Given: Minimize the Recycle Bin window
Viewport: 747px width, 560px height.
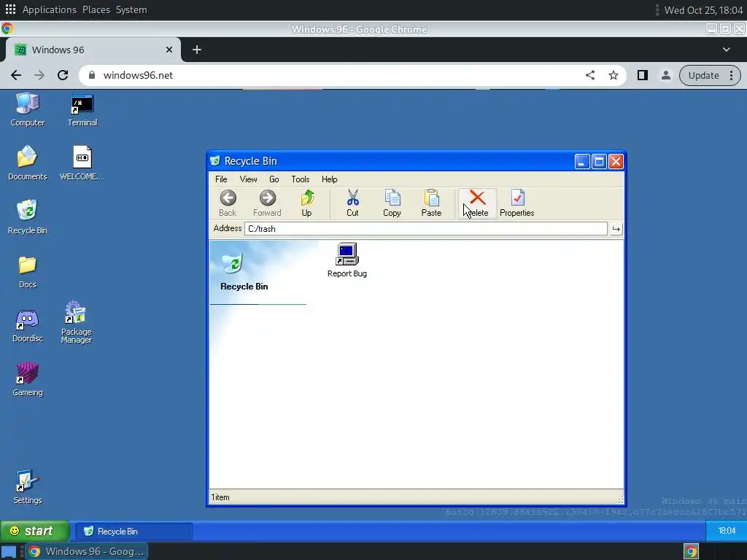Looking at the screenshot, I should 581,161.
